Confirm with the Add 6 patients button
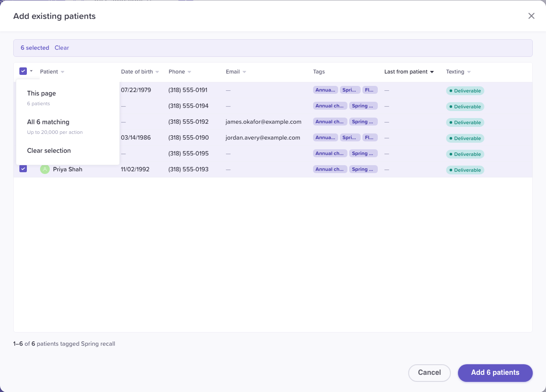 (x=495, y=373)
